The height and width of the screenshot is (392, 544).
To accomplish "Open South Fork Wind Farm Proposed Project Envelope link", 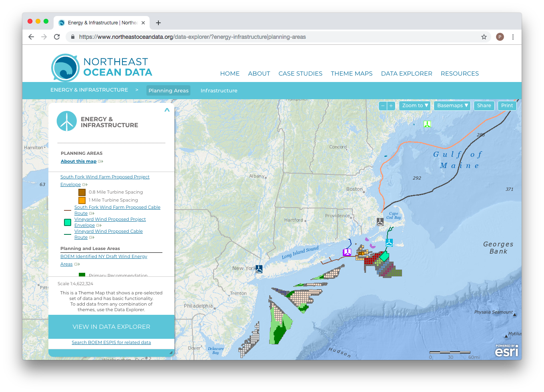I will (x=105, y=180).
